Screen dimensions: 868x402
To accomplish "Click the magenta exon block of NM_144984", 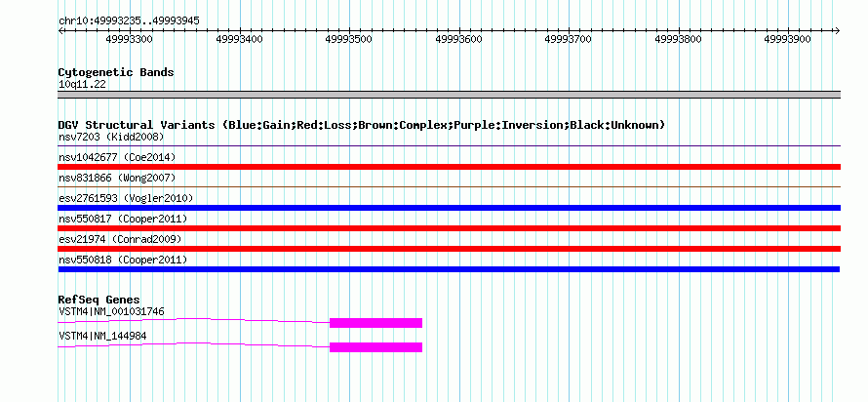I will coord(375,347).
